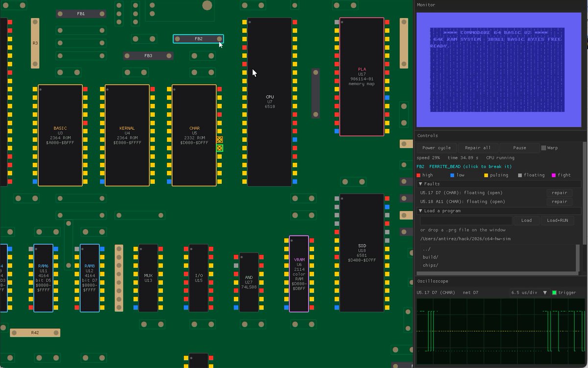Select the RAM8 U12 4164 chip
Screen dimensions: 588x368
point(90,278)
